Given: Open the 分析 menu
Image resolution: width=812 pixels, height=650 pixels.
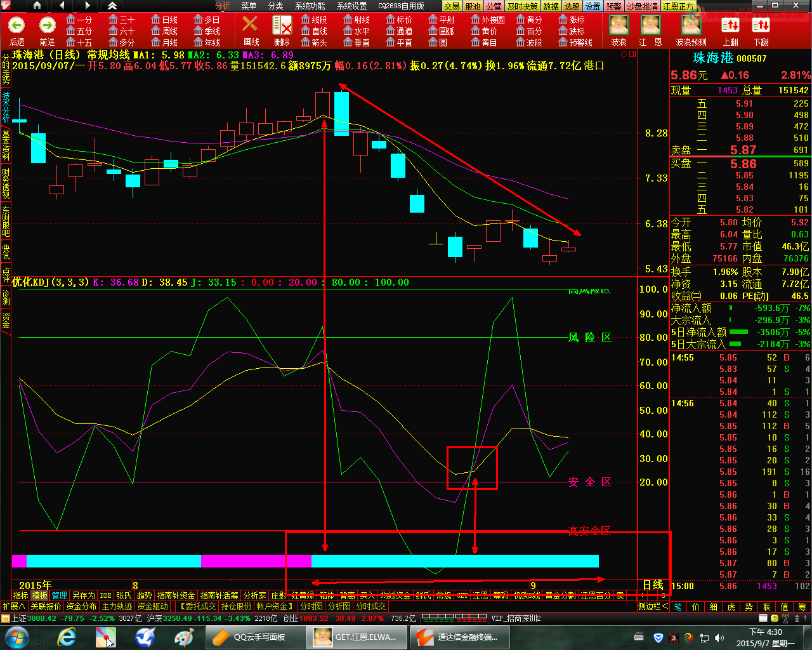Looking at the screenshot, I should [222, 6].
